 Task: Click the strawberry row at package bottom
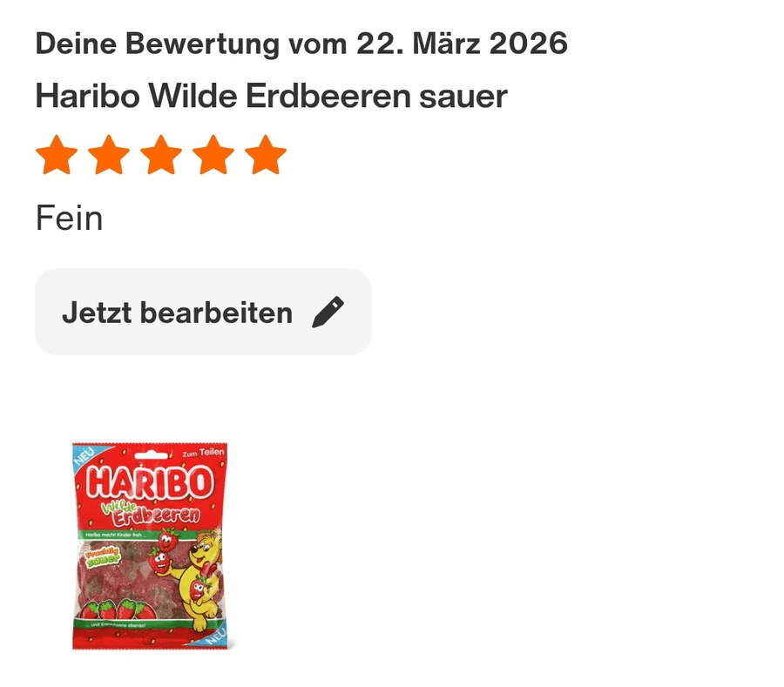pos(118,610)
